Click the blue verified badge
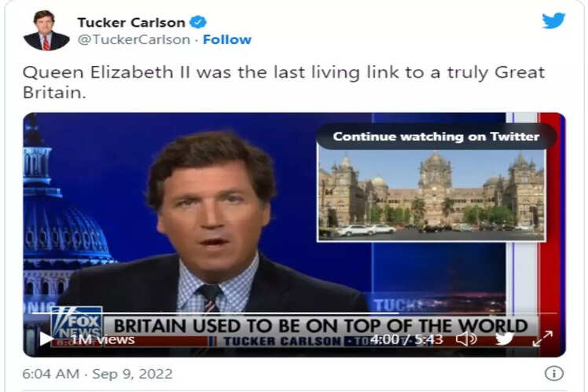588x392 pixels. pyautogui.click(x=197, y=23)
